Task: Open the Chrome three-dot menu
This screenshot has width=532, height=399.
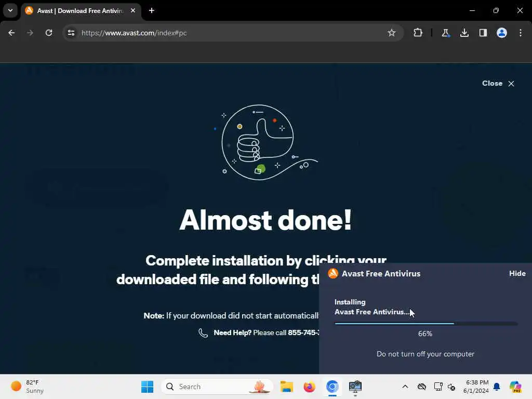Action: 521,33
